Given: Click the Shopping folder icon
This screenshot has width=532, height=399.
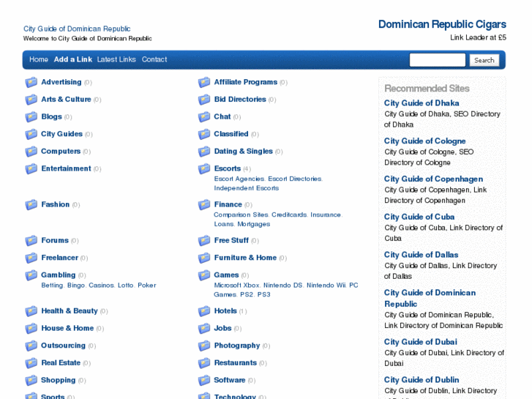Looking at the screenshot, I should coord(31,381).
